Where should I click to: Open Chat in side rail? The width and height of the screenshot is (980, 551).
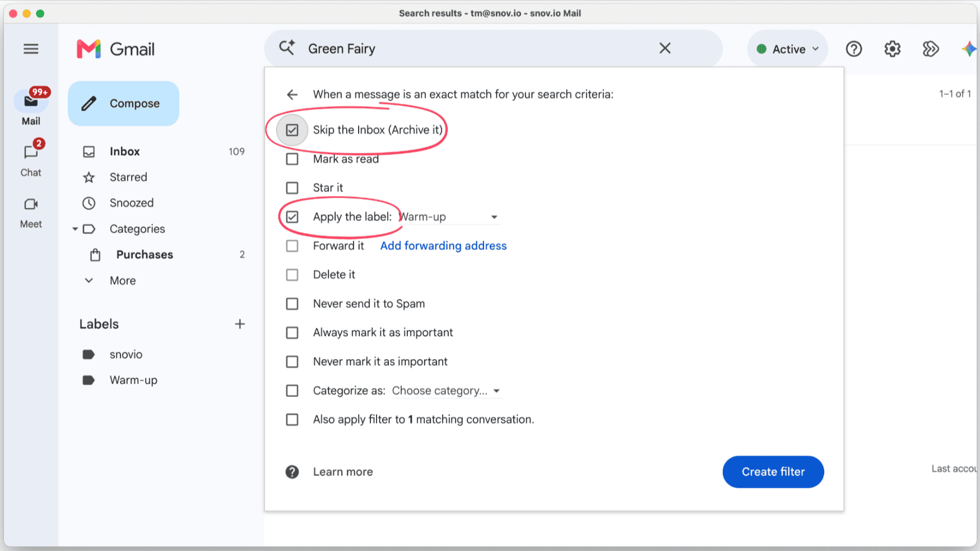(x=31, y=158)
